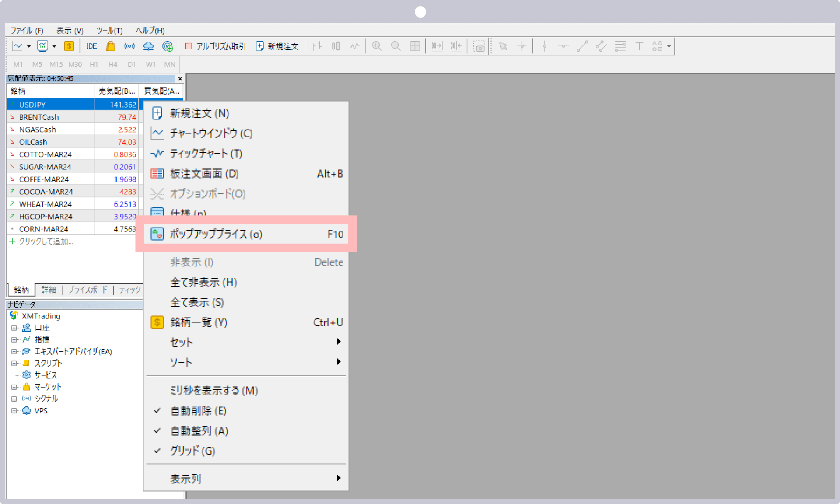Expand the 表示列 submenu
The image size is (840, 504).
pos(246,479)
